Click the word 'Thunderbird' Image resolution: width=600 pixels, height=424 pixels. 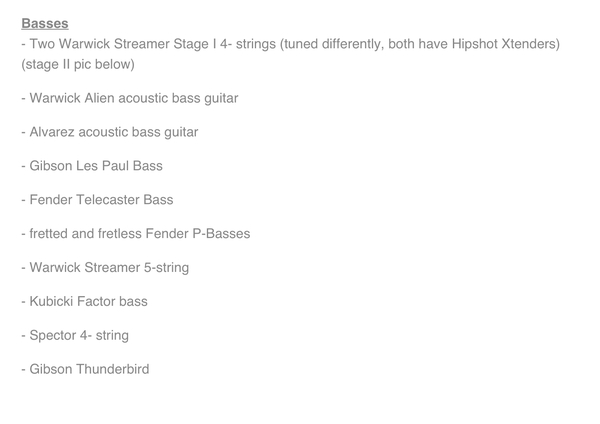click(x=113, y=369)
